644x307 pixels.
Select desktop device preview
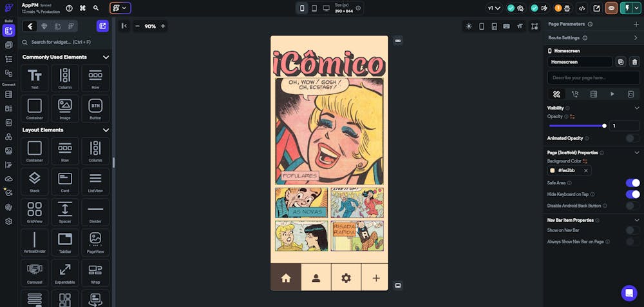pyautogui.click(x=326, y=8)
